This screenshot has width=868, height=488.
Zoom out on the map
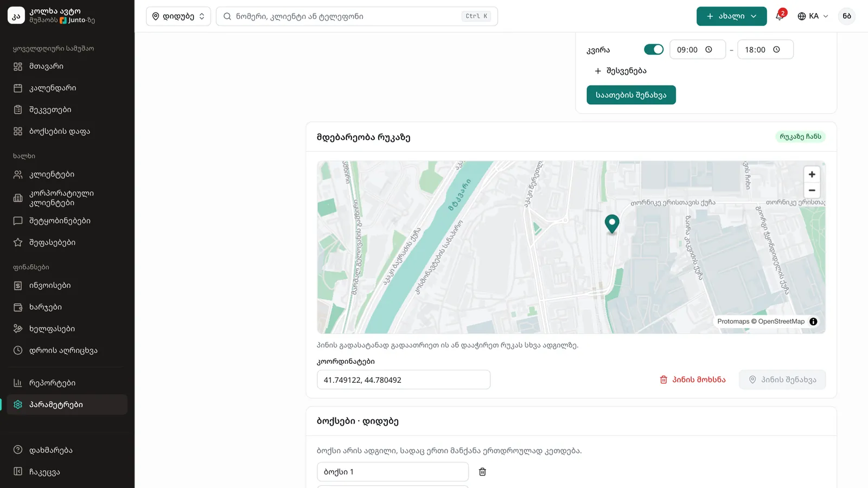coord(812,190)
